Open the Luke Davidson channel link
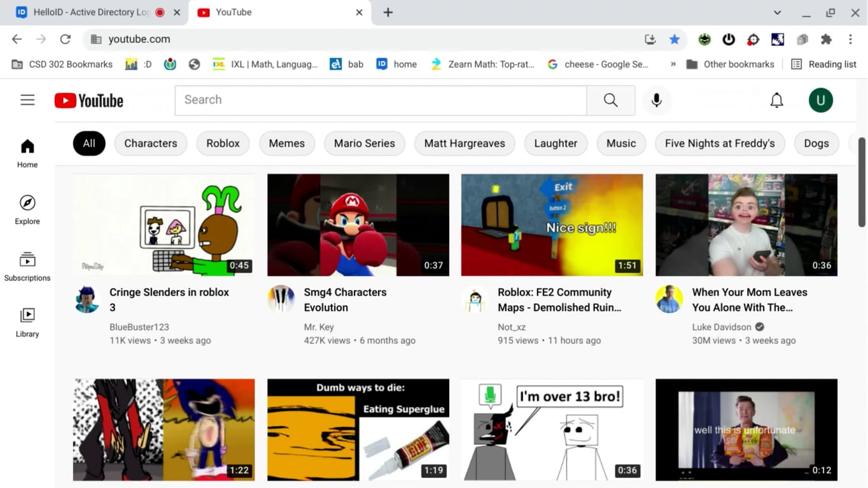Screen dimensions: 868x488 722,327
